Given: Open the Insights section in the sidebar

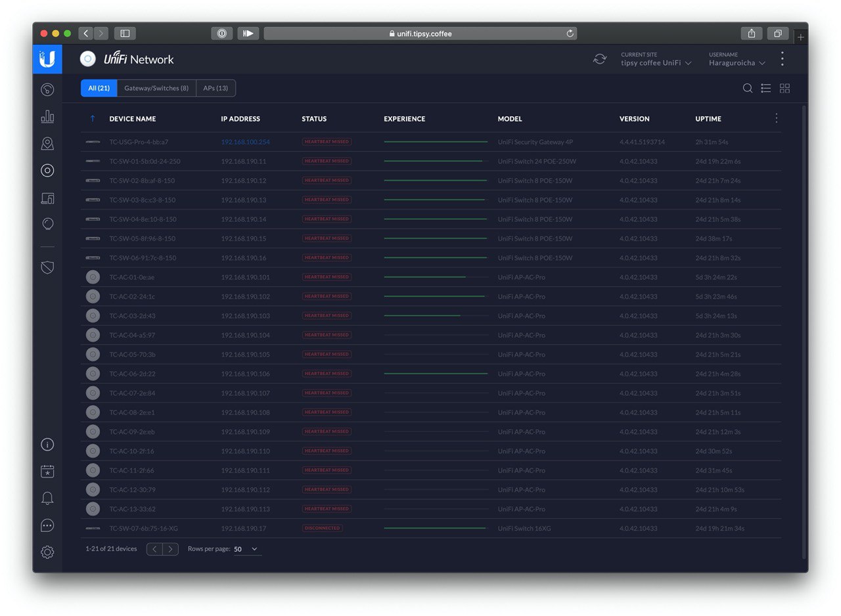Looking at the screenshot, I should [x=47, y=224].
